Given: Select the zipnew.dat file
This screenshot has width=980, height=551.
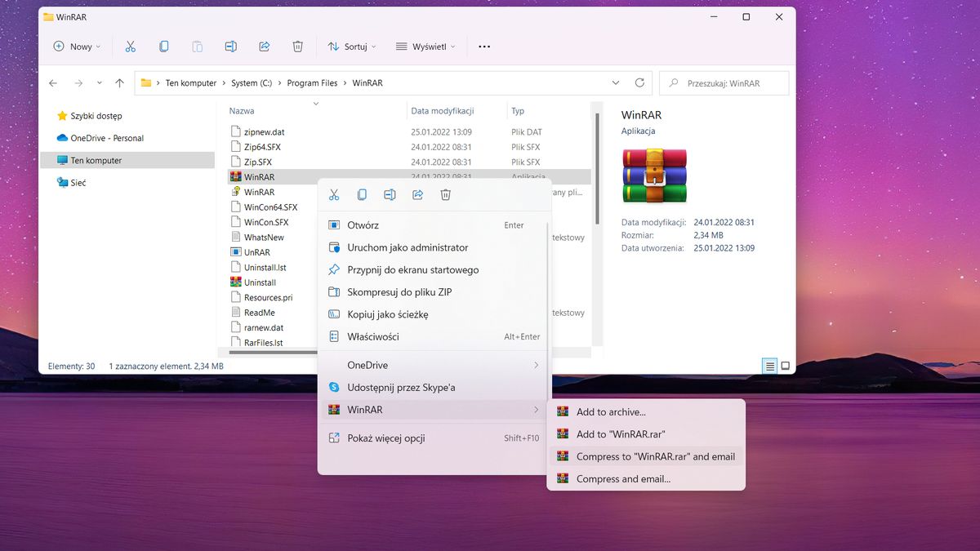Looking at the screenshot, I should [264, 131].
